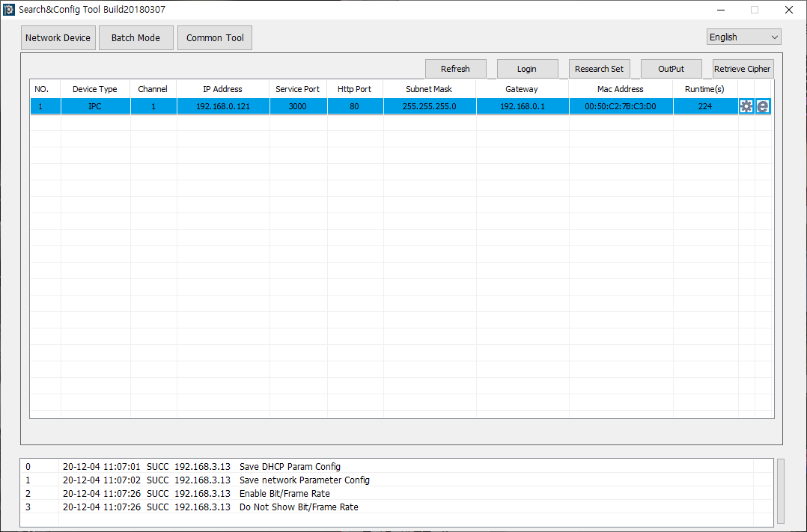807x532 pixels.
Task: Click the Refresh button
Action: pos(455,68)
